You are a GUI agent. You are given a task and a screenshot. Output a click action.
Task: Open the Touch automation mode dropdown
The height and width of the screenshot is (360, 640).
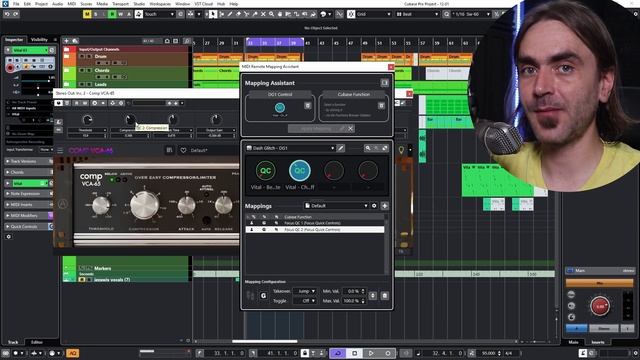pyautogui.click(x=159, y=14)
